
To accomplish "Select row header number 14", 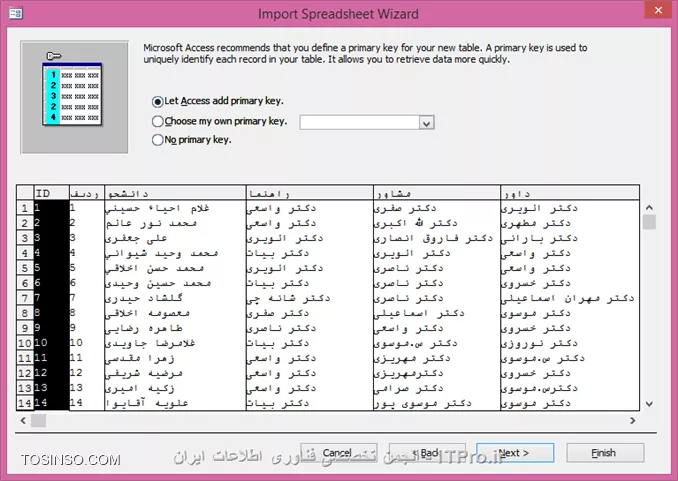I will click(25, 403).
